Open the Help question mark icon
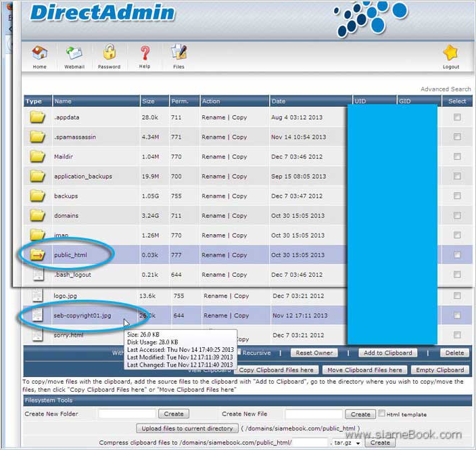The image size is (476, 450). pyautogui.click(x=145, y=53)
